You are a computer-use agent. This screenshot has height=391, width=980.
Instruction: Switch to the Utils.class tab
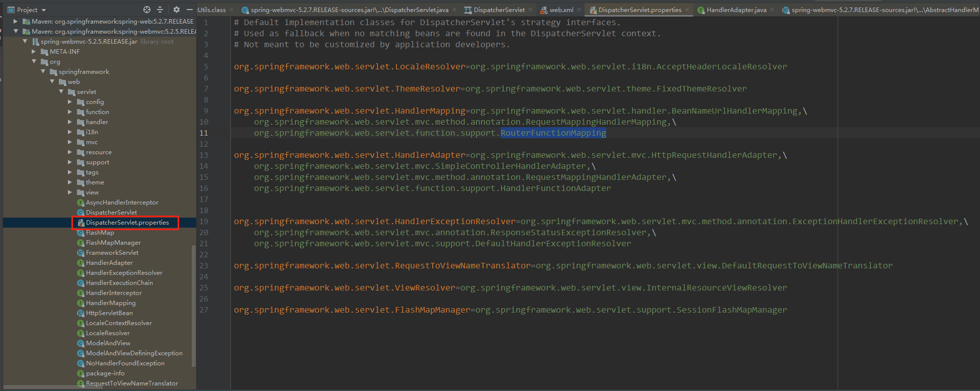(212, 10)
